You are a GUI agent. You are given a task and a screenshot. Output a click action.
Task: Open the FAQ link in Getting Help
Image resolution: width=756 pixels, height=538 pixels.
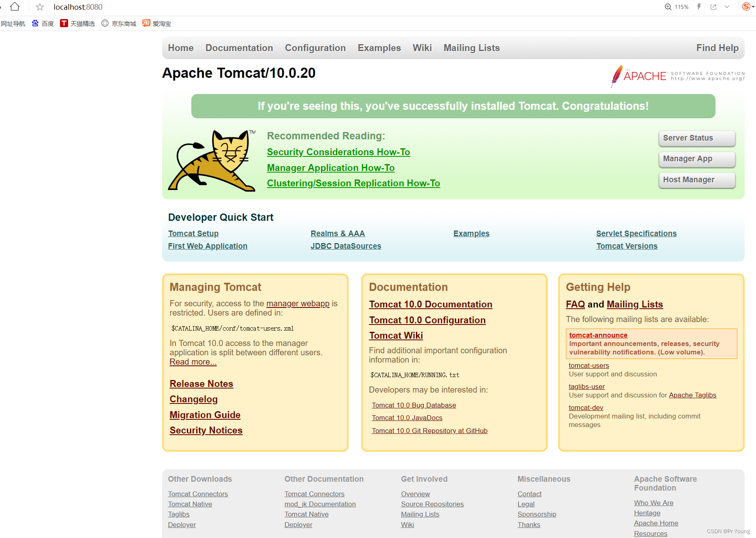[575, 304]
